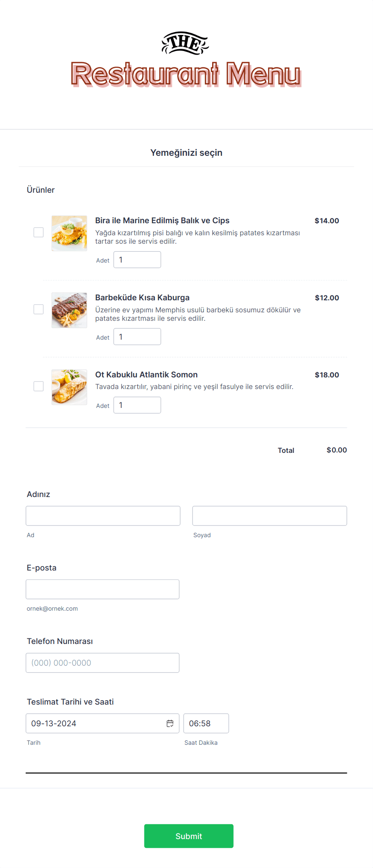This screenshot has width=373, height=868.
Task: Select the Adet field for Atlantik Somon
Action: tap(137, 405)
